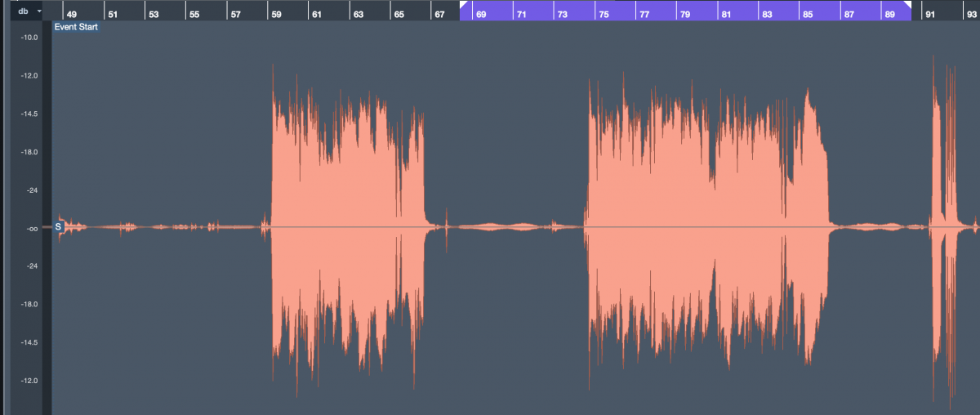Open the db level scale dropdown
Viewport: 980px width, 415px height.
click(x=38, y=11)
